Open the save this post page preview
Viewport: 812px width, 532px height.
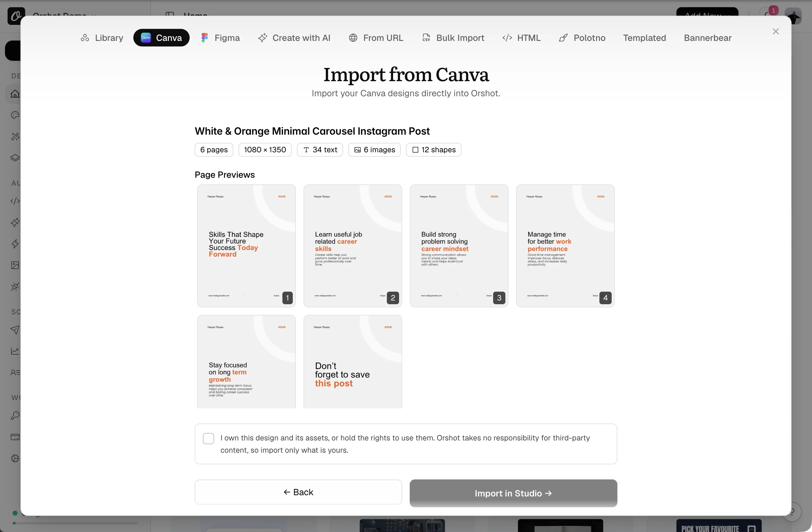353,362
